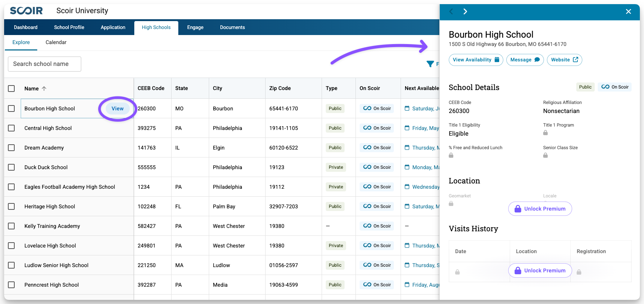Click Private type tag for Duck Duck School
The height and width of the screenshot is (304, 644).
click(336, 167)
